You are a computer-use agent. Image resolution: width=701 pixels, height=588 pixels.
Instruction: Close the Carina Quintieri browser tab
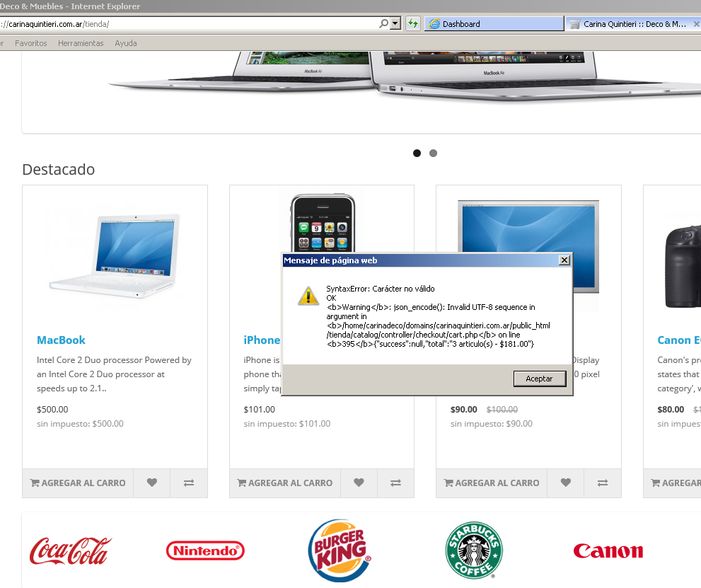click(696, 24)
